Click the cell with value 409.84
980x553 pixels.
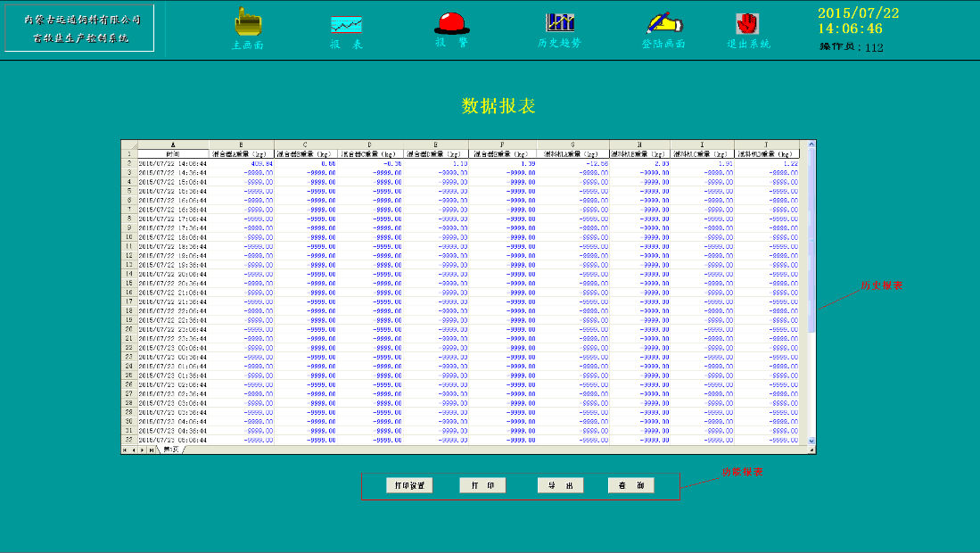click(x=242, y=164)
